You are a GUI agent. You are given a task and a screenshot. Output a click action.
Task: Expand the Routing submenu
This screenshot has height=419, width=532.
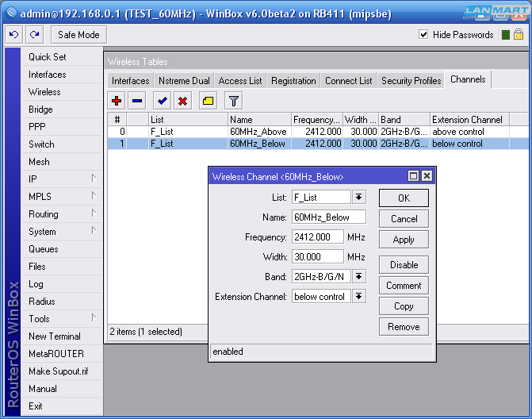click(44, 214)
